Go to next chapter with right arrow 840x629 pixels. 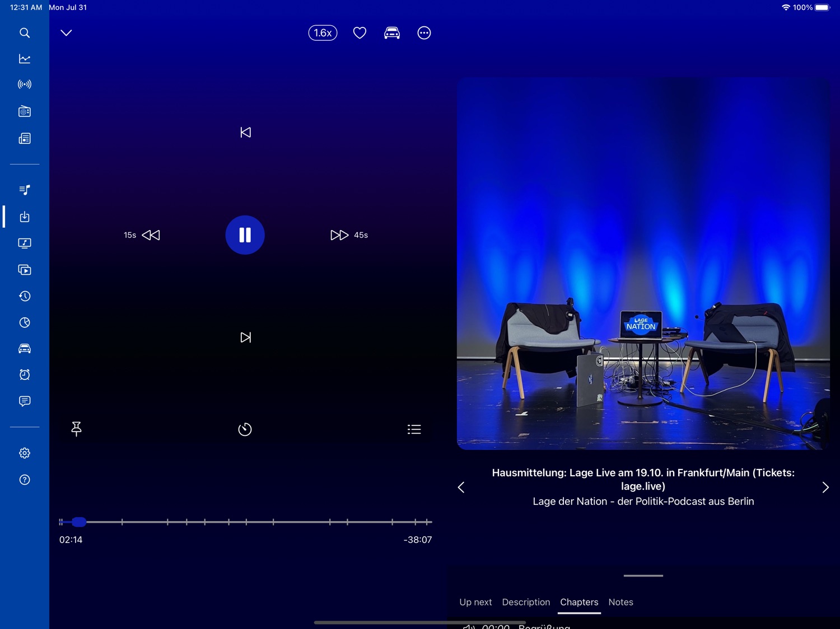(x=825, y=487)
